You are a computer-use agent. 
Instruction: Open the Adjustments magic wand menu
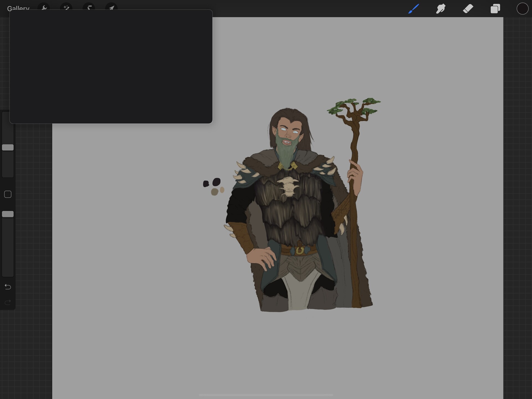click(x=66, y=8)
